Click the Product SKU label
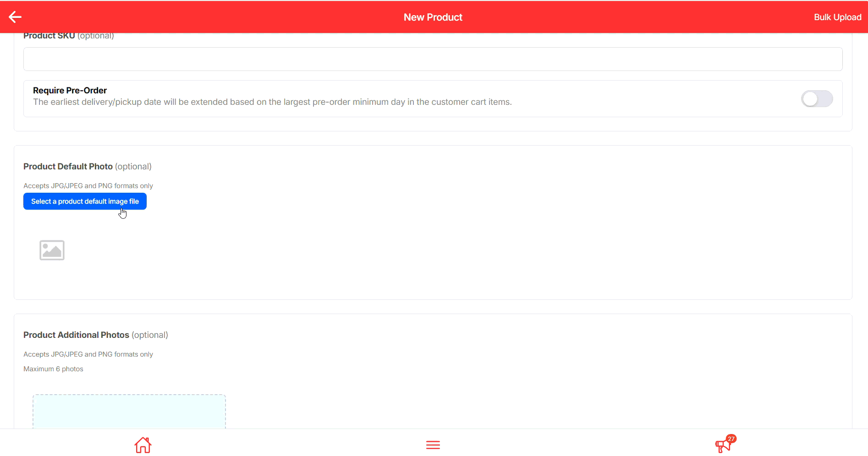 (x=49, y=36)
